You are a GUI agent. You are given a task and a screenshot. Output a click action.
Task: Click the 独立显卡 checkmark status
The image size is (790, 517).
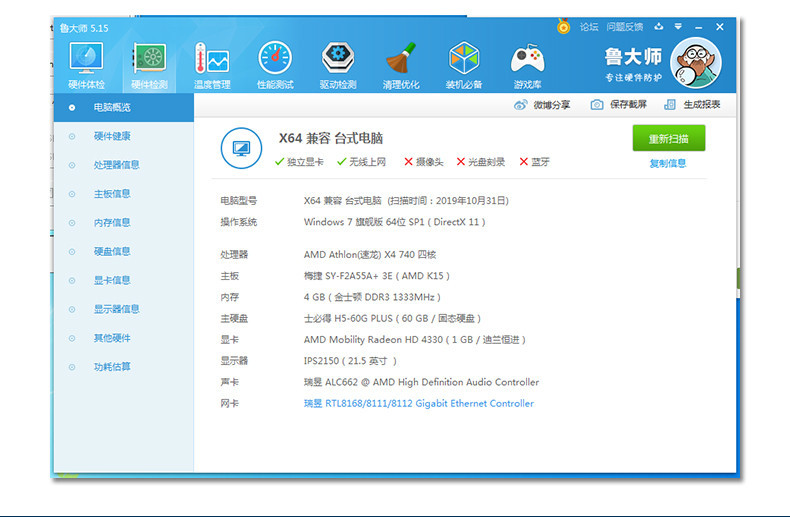299,162
